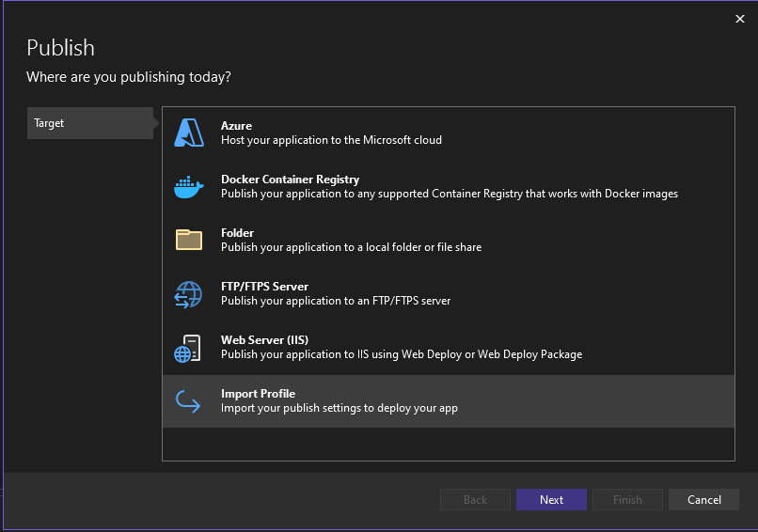
Task: Choose the Web Server (IIS) title
Action: [264, 340]
